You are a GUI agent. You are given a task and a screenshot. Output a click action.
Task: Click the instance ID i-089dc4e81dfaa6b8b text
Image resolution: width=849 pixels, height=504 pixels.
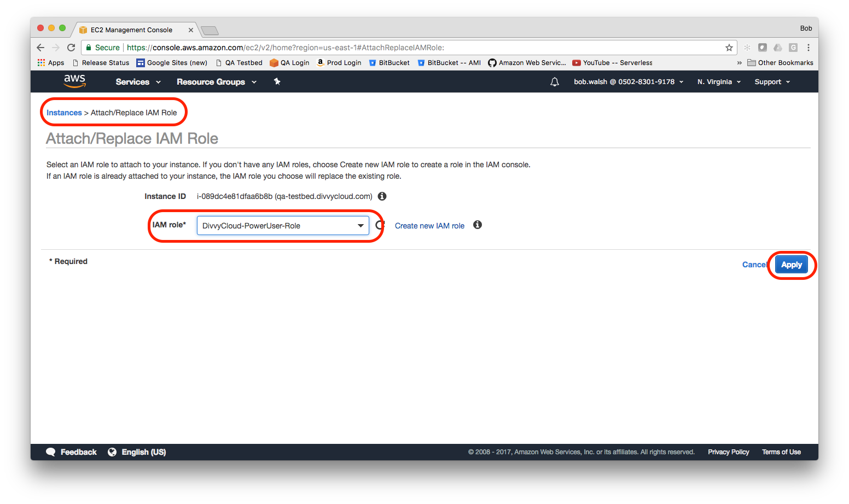coord(235,196)
